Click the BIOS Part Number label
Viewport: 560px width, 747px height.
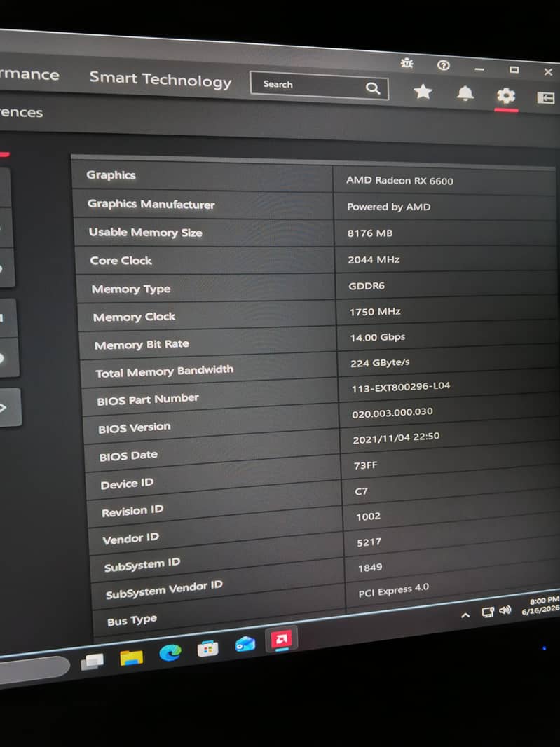click(148, 399)
